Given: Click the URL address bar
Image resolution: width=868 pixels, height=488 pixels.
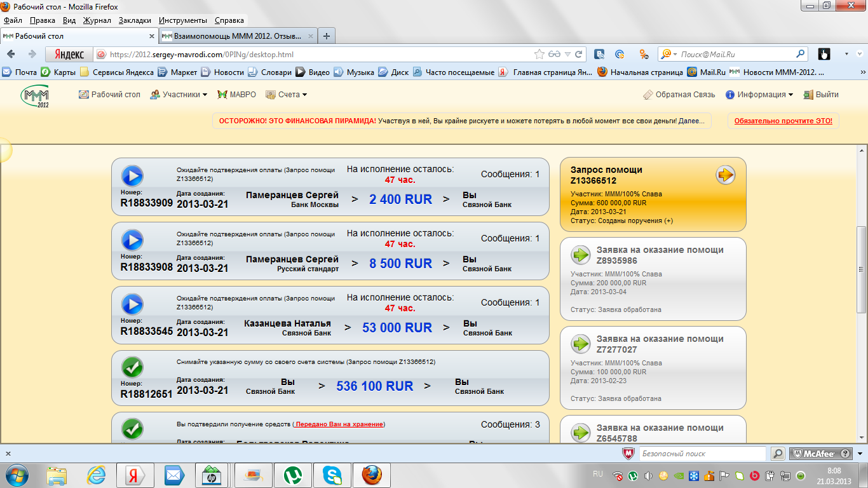Looking at the screenshot, I should pyautogui.click(x=318, y=55).
